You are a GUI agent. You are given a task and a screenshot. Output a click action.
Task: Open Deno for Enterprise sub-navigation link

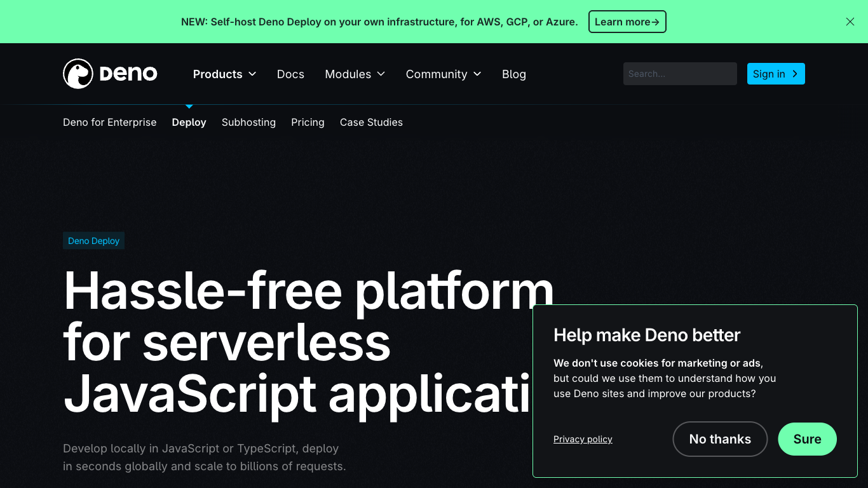pos(109,122)
